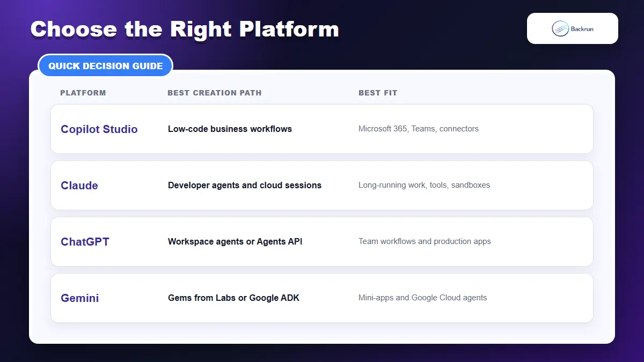
Task: Click Low-code business workflows text
Action: click(230, 129)
